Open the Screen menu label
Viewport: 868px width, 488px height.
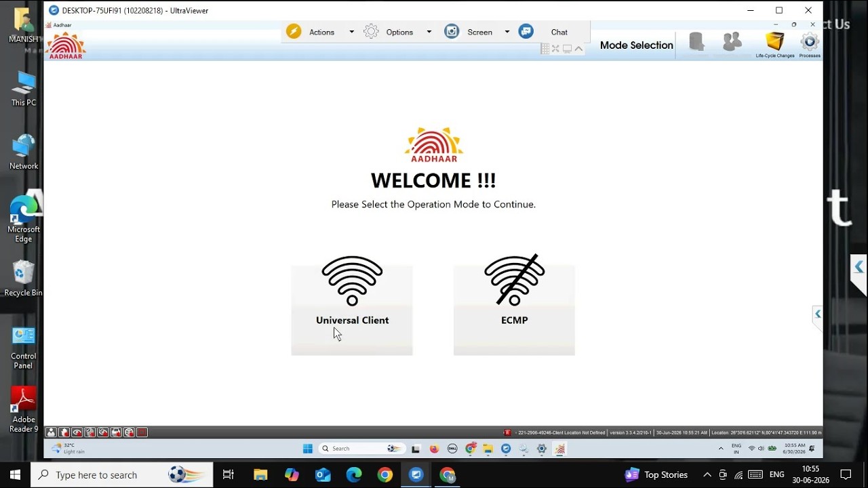click(479, 32)
